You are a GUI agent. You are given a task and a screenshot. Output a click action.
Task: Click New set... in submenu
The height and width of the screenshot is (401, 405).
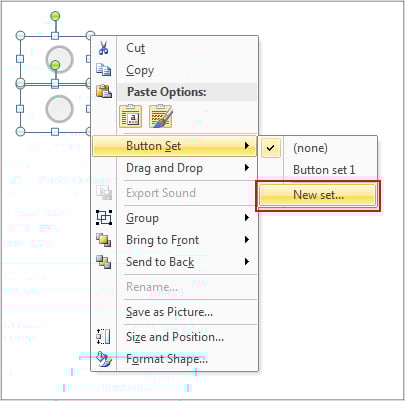pyautogui.click(x=318, y=195)
